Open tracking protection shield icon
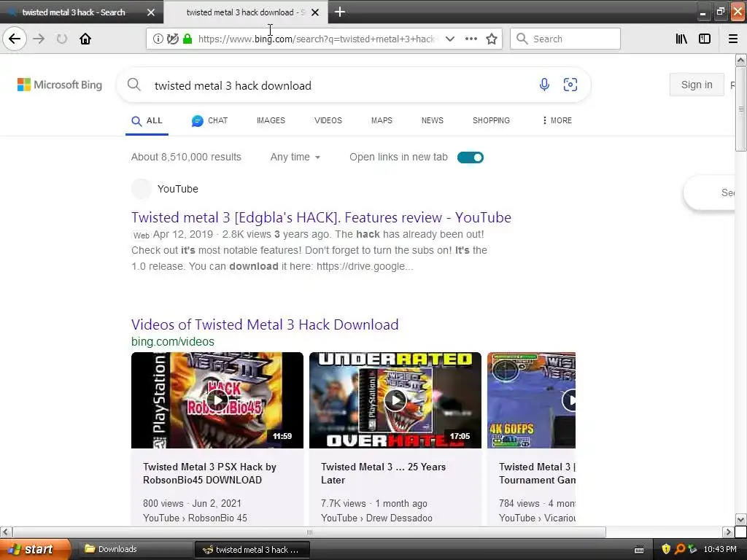This screenshot has height=560, width=747. click(173, 39)
